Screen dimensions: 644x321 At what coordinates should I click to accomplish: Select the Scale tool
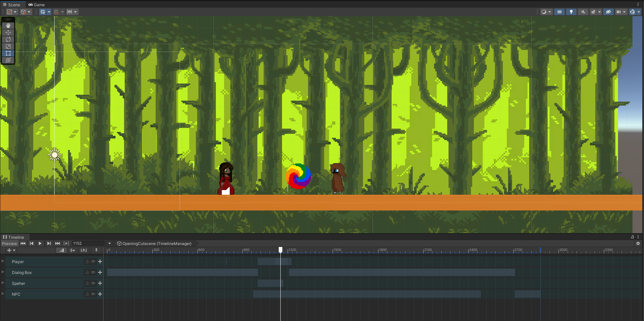point(8,46)
